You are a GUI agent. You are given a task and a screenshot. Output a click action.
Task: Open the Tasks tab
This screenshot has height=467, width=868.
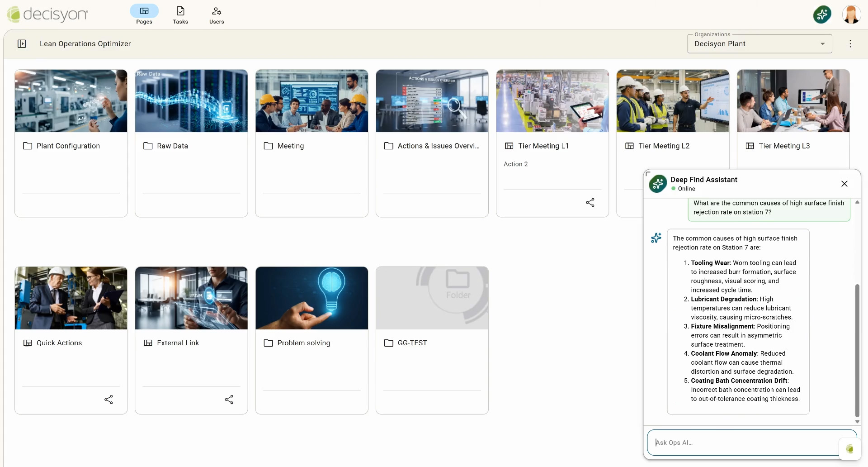pos(180,14)
